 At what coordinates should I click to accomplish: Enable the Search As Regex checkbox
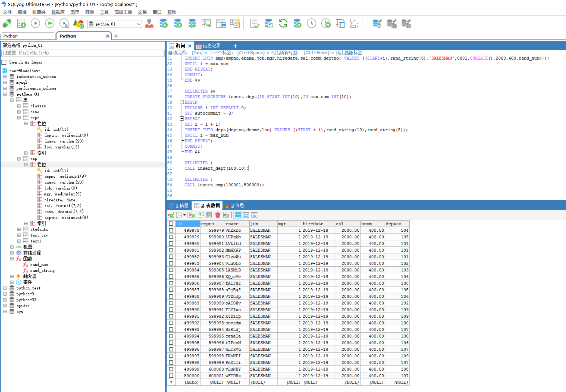(4, 62)
